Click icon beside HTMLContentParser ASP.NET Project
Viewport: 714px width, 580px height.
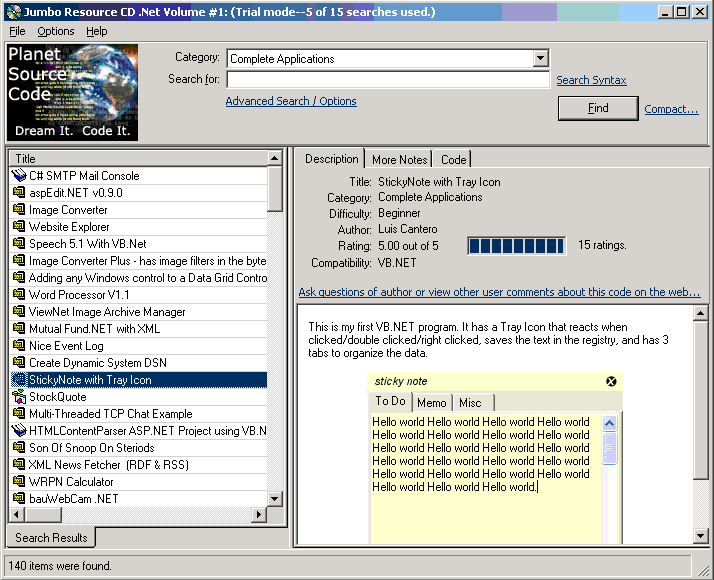[19, 430]
